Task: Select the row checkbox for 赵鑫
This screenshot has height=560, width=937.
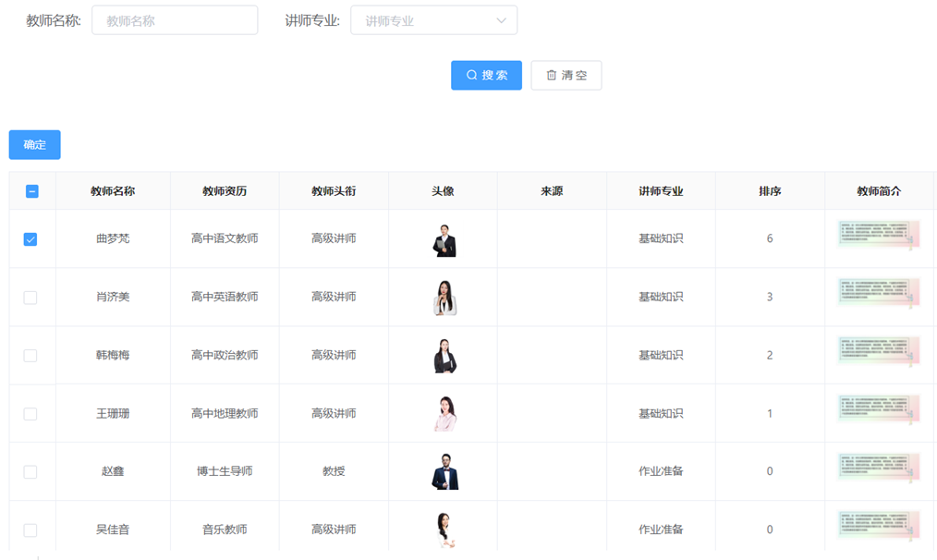Action: [31, 470]
